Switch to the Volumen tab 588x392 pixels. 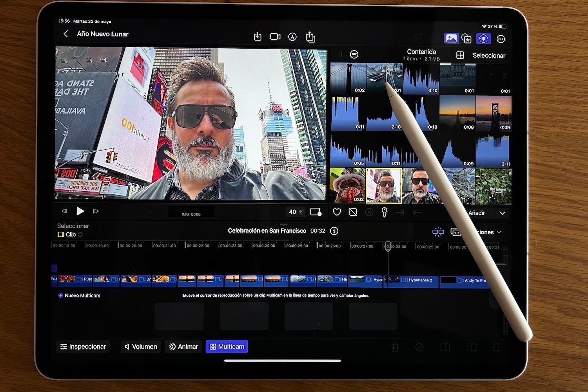pos(140,346)
